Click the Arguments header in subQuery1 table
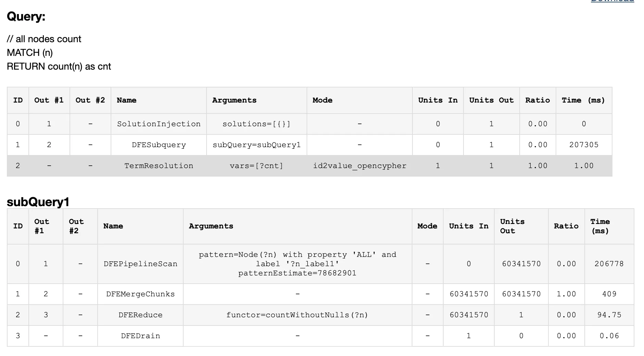Viewport: 644px width, 356px height. pyautogui.click(x=211, y=226)
